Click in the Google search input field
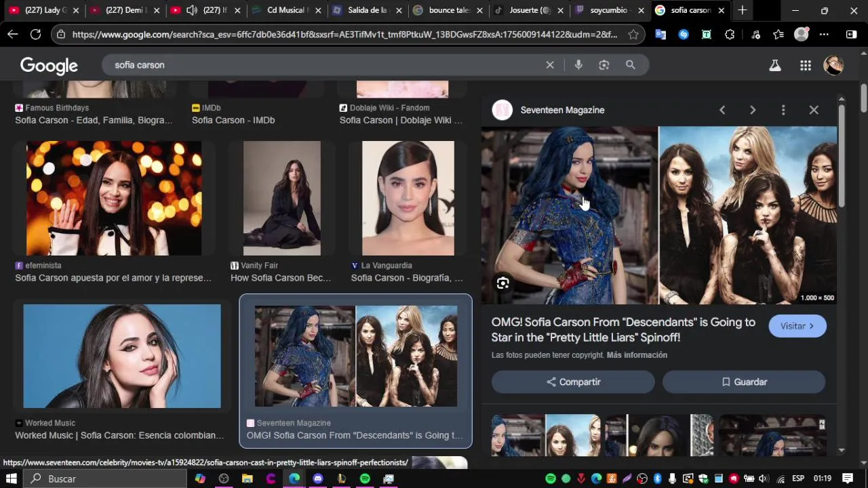 (325, 65)
